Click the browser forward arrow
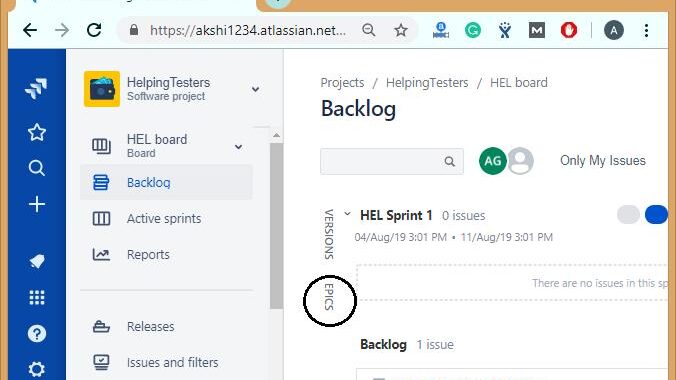The width and height of the screenshot is (676, 380). tap(62, 30)
